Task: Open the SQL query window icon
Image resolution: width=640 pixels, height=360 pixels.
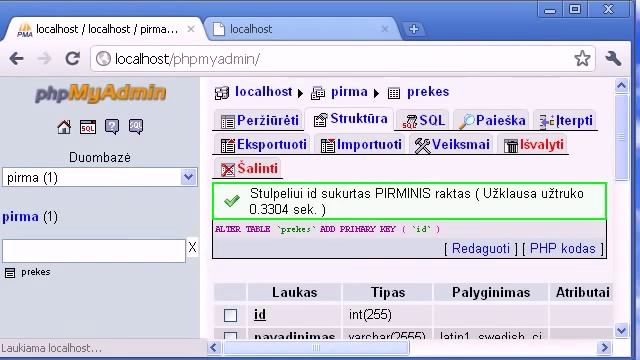Action: tap(88, 127)
